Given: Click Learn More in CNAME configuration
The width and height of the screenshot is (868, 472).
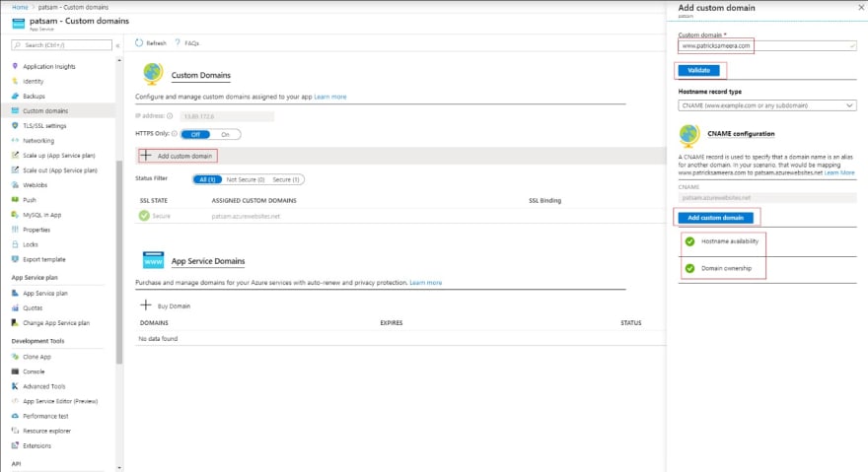Looking at the screenshot, I should [x=839, y=173].
